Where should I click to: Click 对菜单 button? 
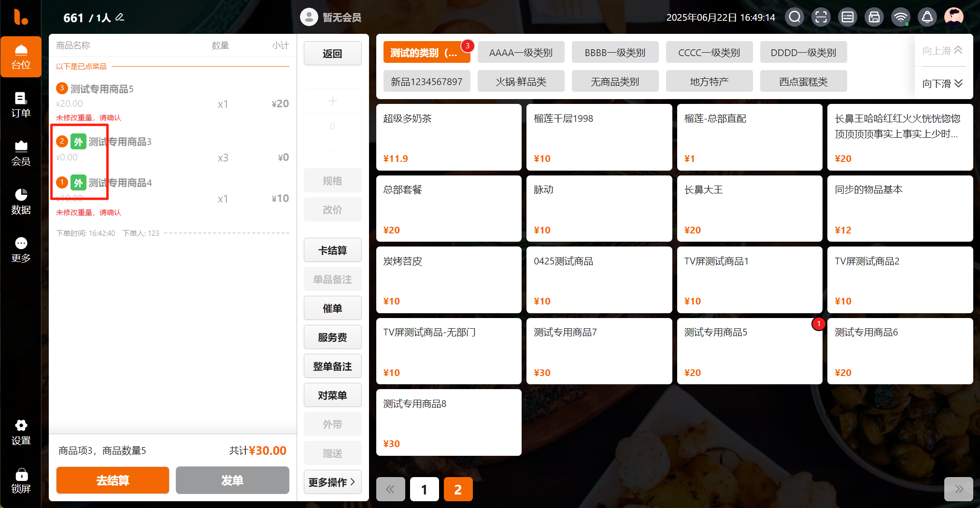click(332, 395)
